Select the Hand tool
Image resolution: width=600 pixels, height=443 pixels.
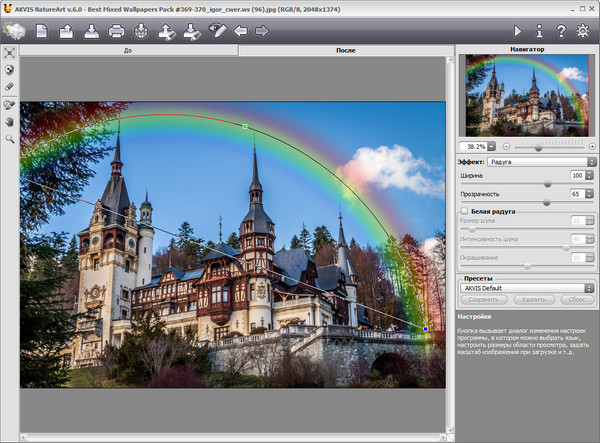(10, 122)
